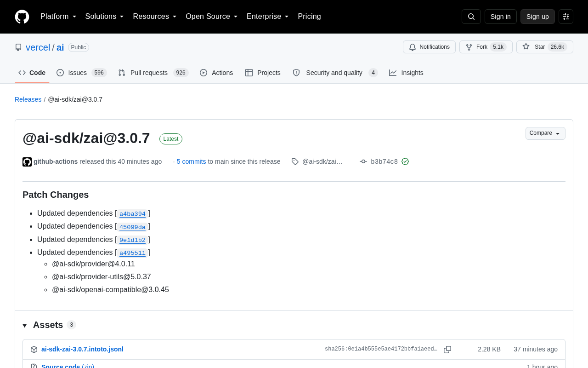588x368 pixels.
Task: Open the vercel owner link
Action: click(x=38, y=47)
